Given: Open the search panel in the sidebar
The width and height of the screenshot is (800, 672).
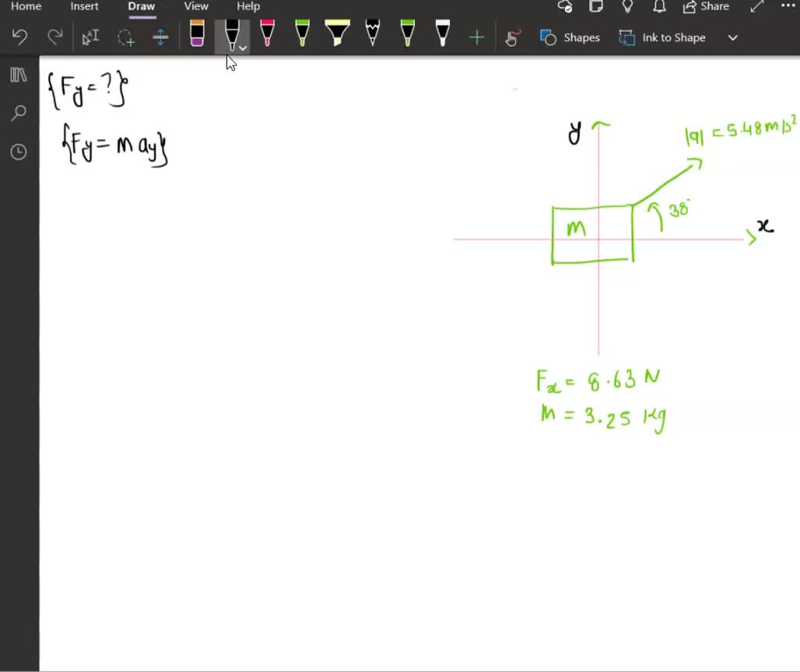Looking at the screenshot, I should (x=18, y=113).
